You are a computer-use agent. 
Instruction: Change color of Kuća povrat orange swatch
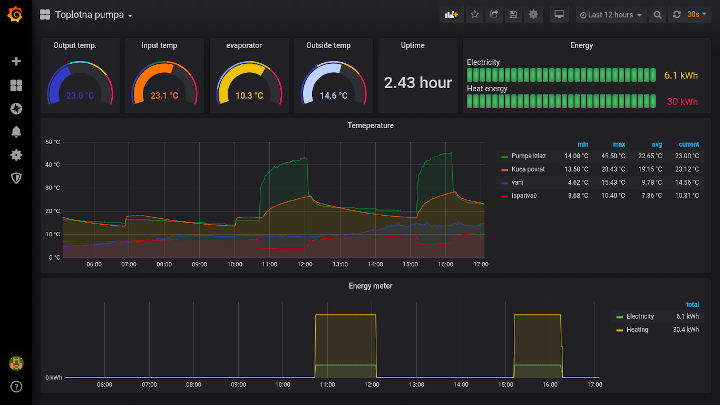click(505, 170)
